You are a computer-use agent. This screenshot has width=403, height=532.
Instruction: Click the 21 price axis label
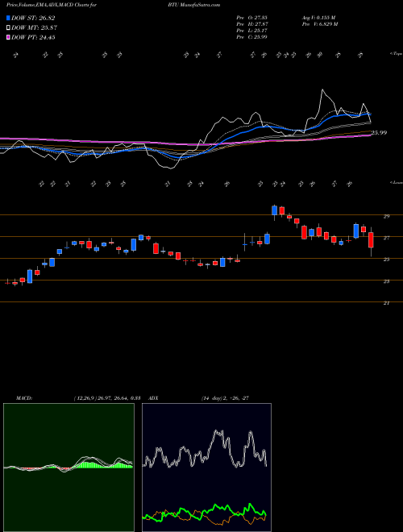(386, 303)
